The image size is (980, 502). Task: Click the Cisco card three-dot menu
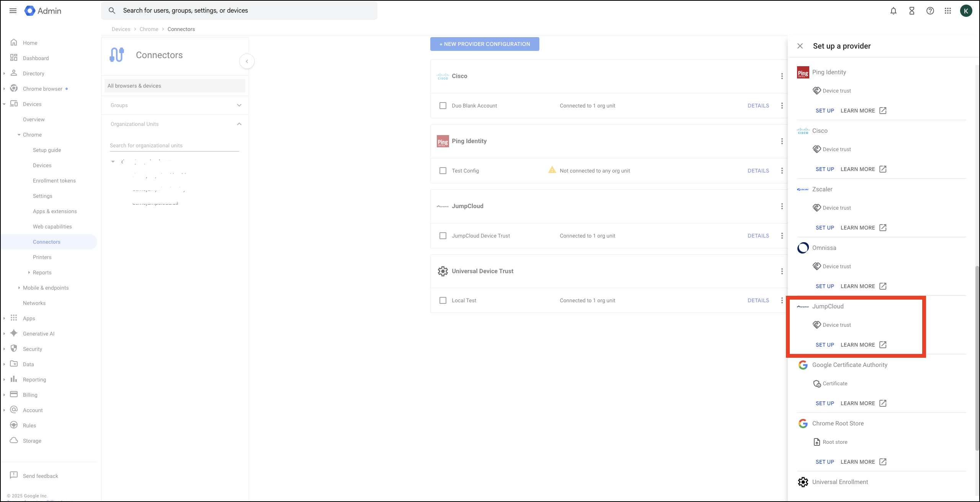782,76
